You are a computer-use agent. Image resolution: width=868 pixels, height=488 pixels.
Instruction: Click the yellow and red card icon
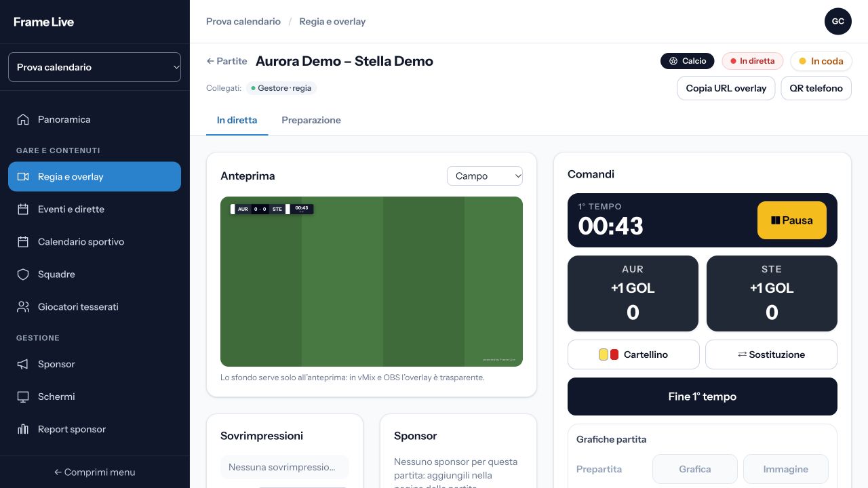pyautogui.click(x=609, y=354)
